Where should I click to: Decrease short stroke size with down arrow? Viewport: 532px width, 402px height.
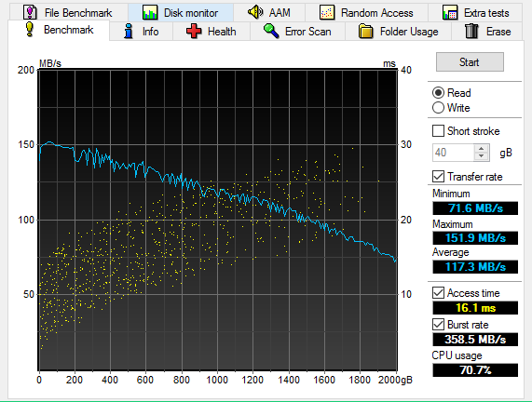click(x=481, y=156)
